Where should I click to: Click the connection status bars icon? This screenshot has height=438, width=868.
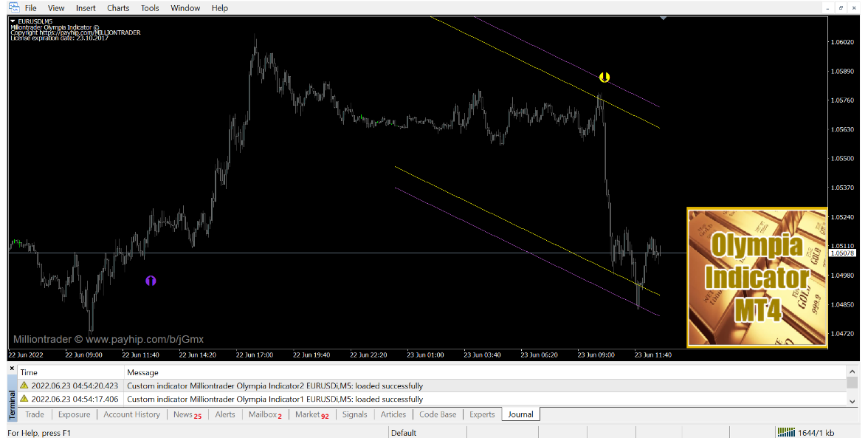click(x=786, y=433)
